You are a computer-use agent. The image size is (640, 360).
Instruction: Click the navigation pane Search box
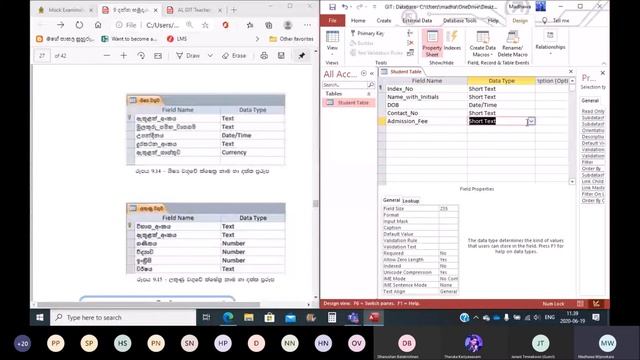click(x=345, y=85)
